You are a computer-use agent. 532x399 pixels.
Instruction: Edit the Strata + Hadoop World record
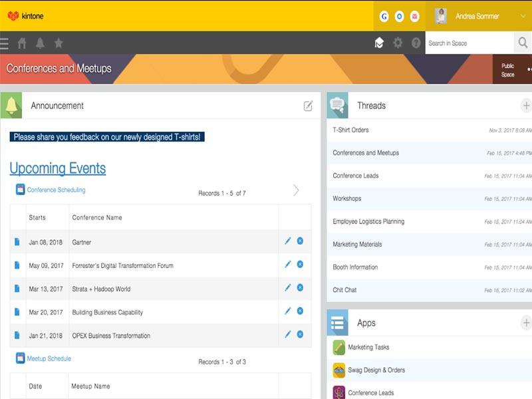click(289, 287)
